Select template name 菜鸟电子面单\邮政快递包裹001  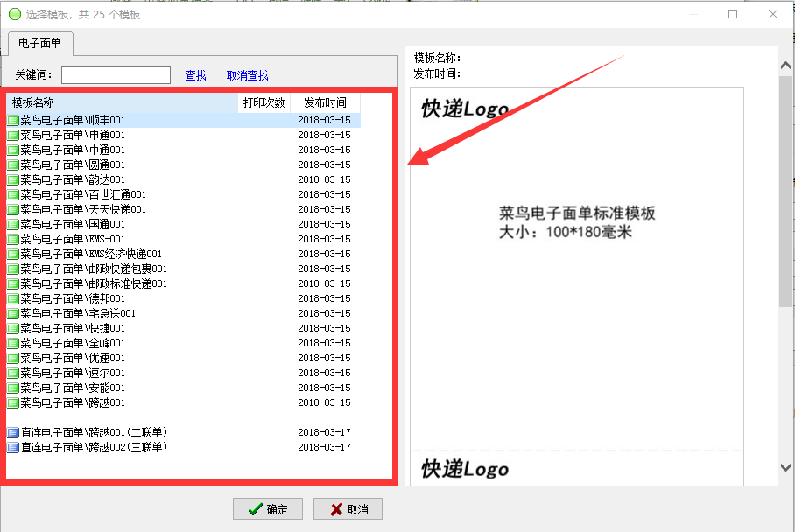click(x=94, y=269)
